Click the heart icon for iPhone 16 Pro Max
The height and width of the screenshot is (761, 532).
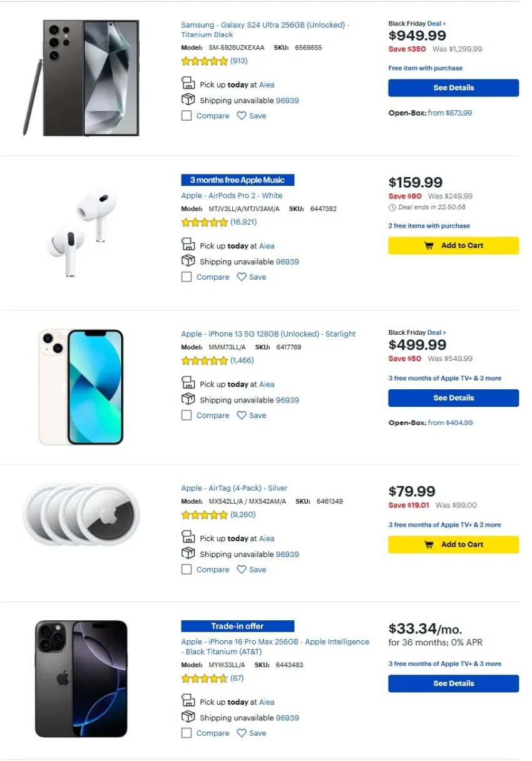242,733
